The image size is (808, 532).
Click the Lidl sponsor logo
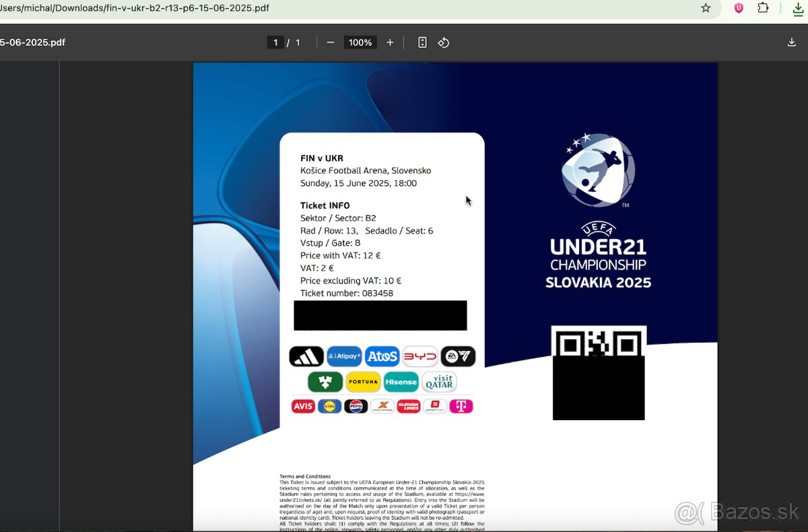(330, 406)
